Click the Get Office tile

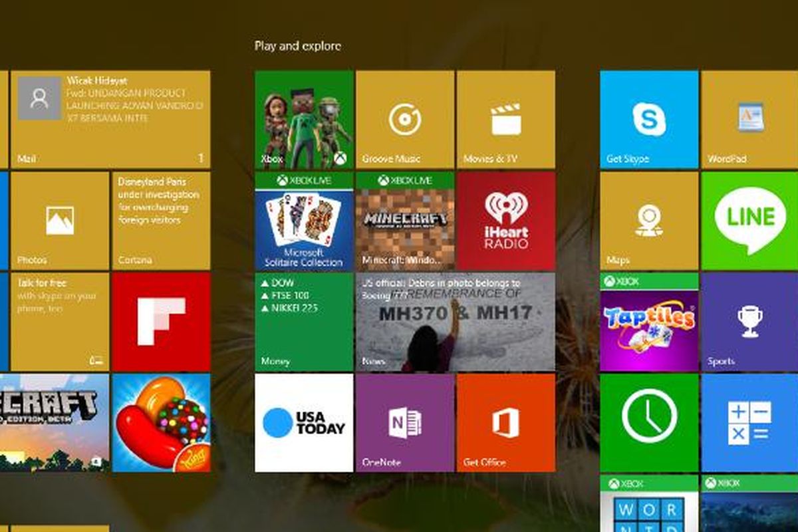point(506,423)
